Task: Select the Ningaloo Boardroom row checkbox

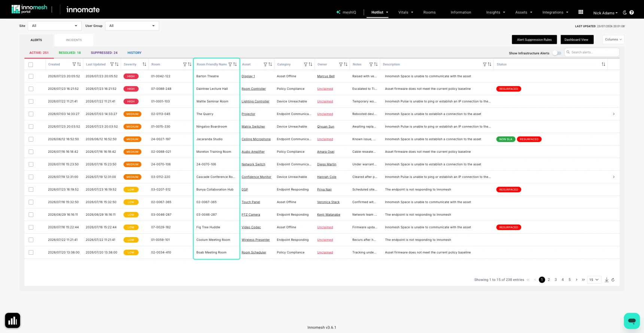Action: [x=31, y=127]
